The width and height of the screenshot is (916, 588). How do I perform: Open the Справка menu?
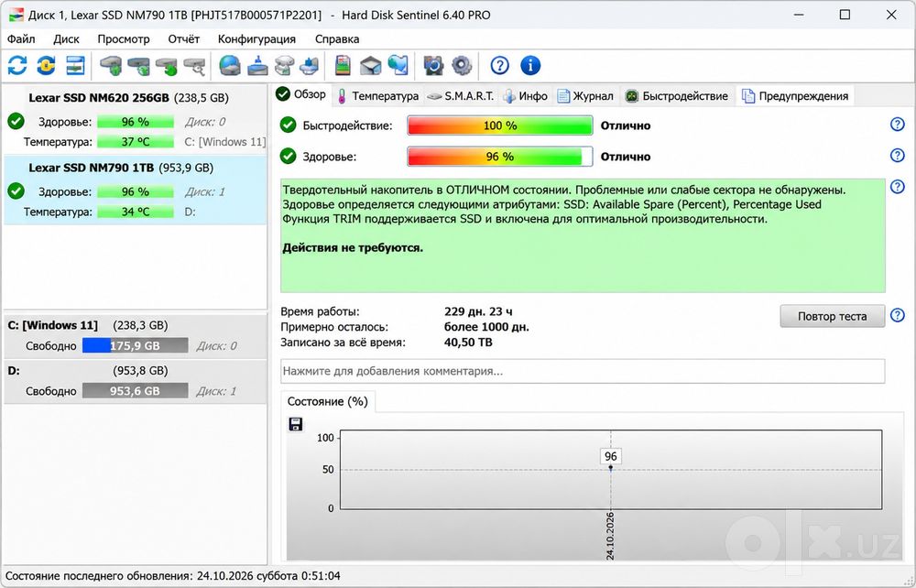click(337, 39)
